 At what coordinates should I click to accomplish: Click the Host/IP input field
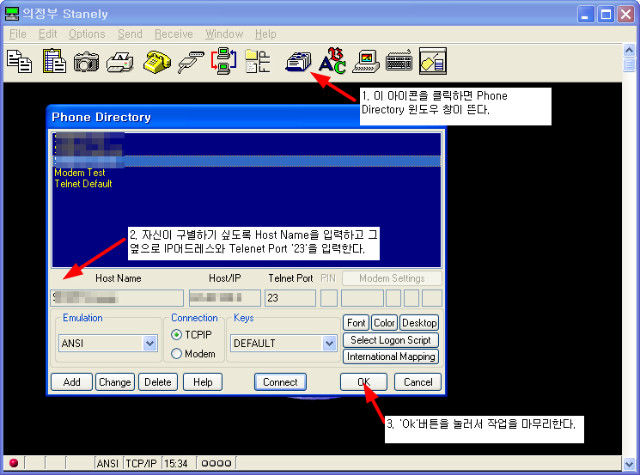pos(224,298)
